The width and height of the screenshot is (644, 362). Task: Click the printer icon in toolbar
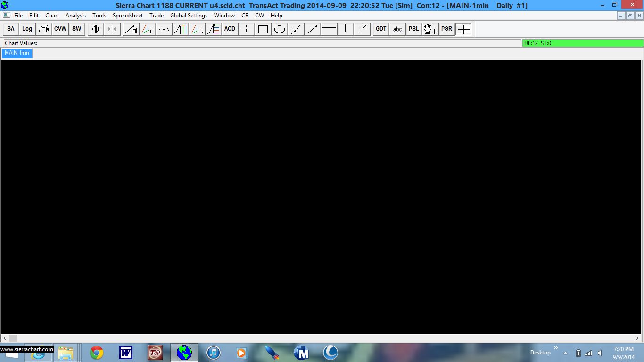pyautogui.click(x=44, y=29)
